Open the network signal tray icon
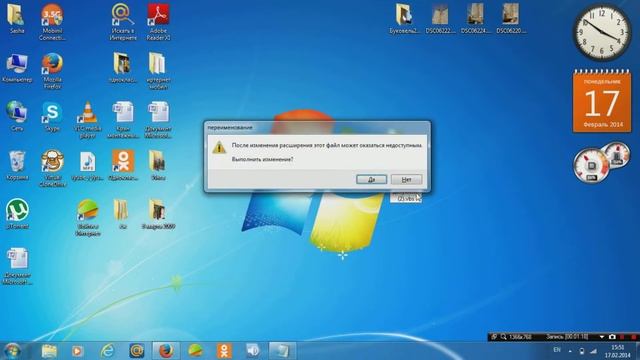This screenshot has width=640, height=360. point(593,351)
